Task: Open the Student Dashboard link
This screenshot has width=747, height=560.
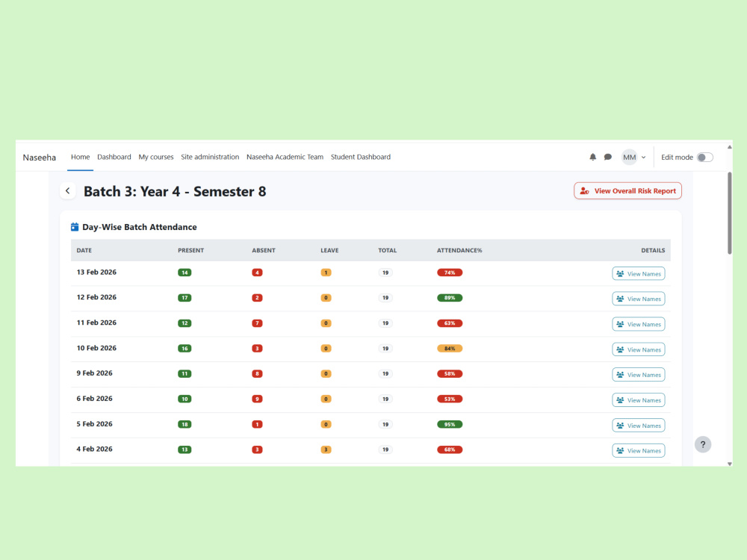Action: (361, 157)
